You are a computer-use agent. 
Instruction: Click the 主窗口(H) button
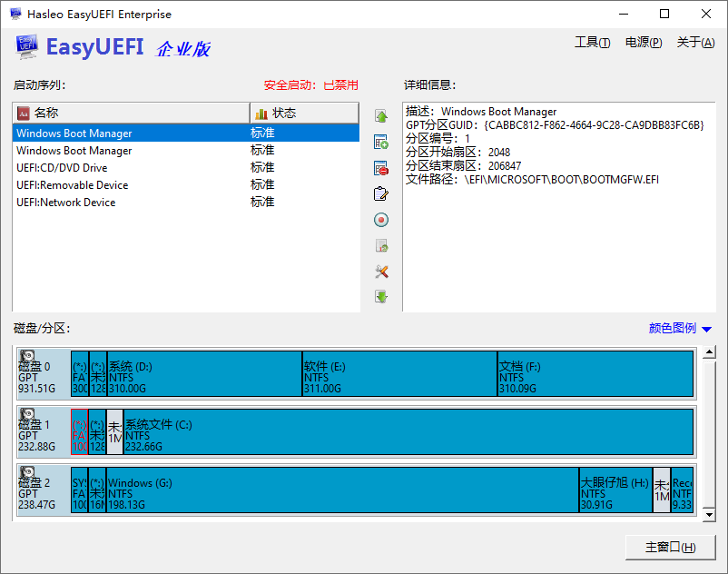tap(671, 548)
